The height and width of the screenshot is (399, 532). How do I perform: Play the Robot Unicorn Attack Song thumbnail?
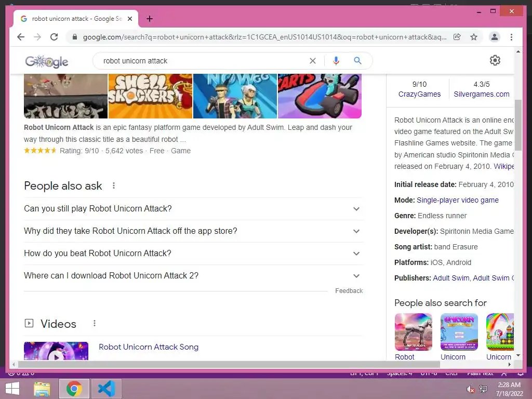click(x=56, y=351)
